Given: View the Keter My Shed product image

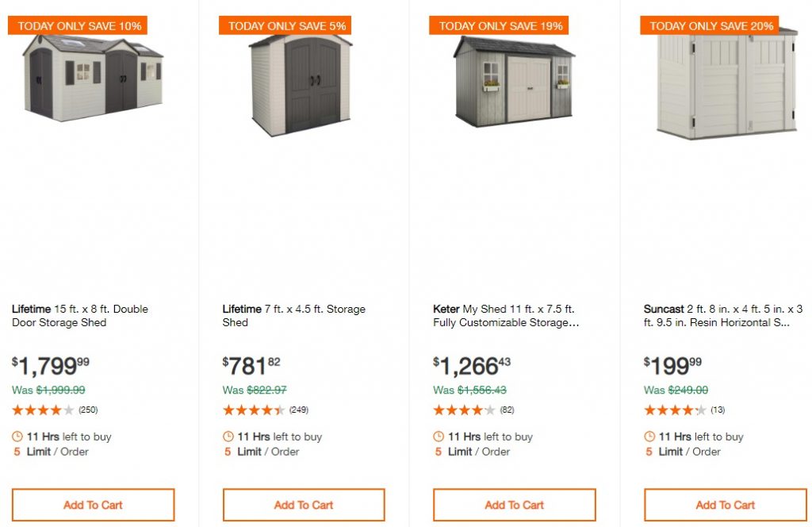Looking at the screenshot, I should click(x=513, y=79).
